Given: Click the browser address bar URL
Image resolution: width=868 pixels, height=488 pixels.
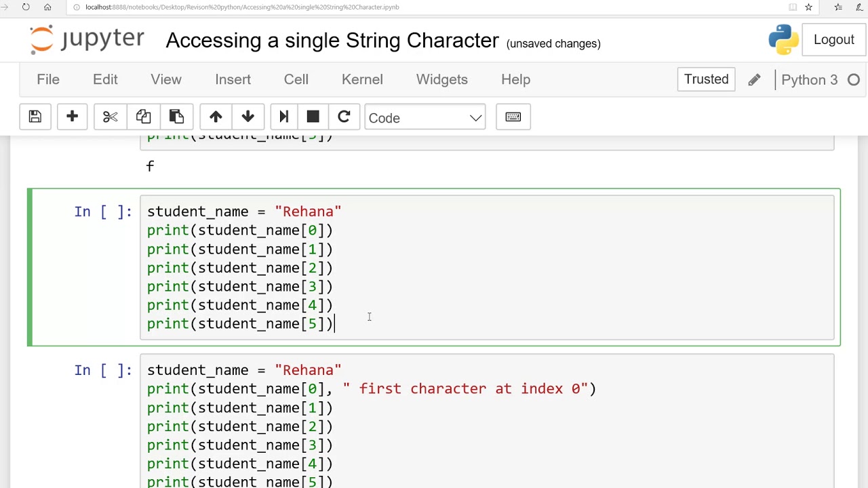Looking at the screenshot, I should tap(242, 7).
